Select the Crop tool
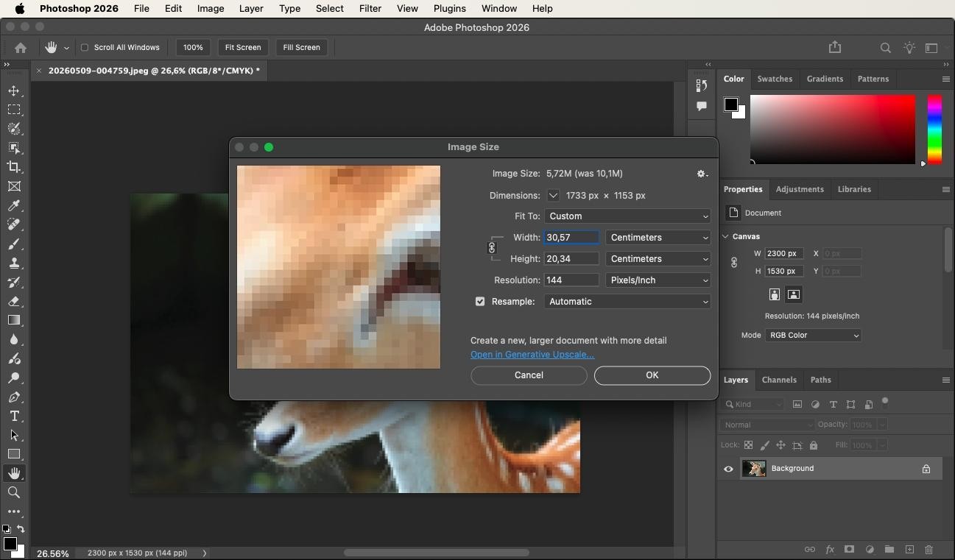 (14, 167)
